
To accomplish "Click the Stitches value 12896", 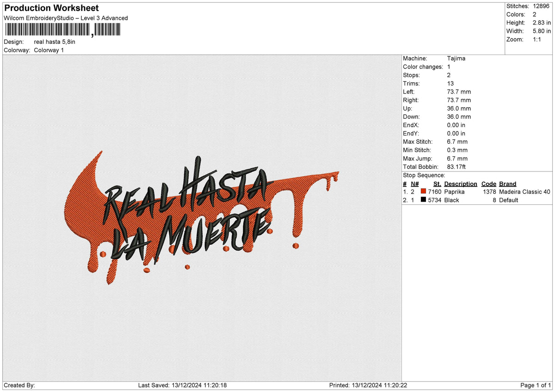I will [x=542, y=6].
